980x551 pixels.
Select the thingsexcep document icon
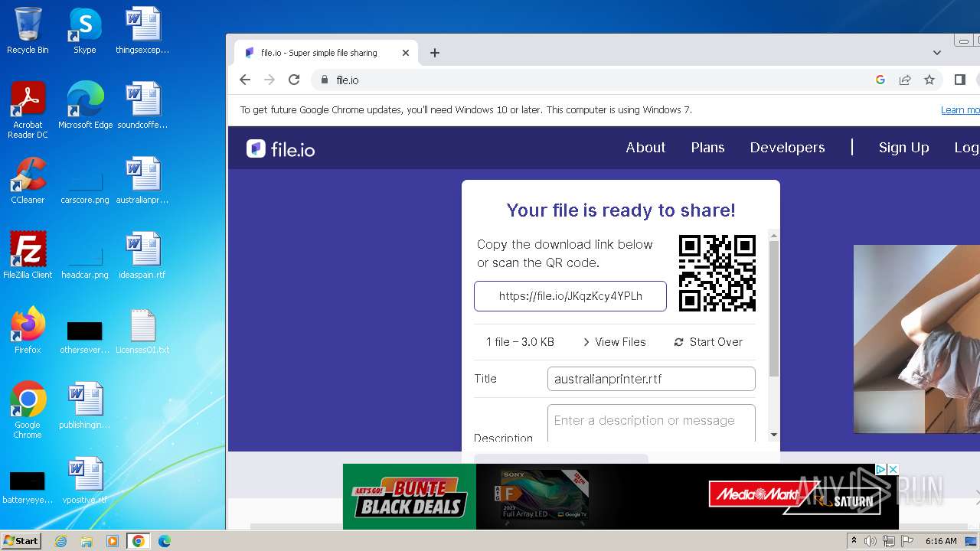[x=142, y=31]
